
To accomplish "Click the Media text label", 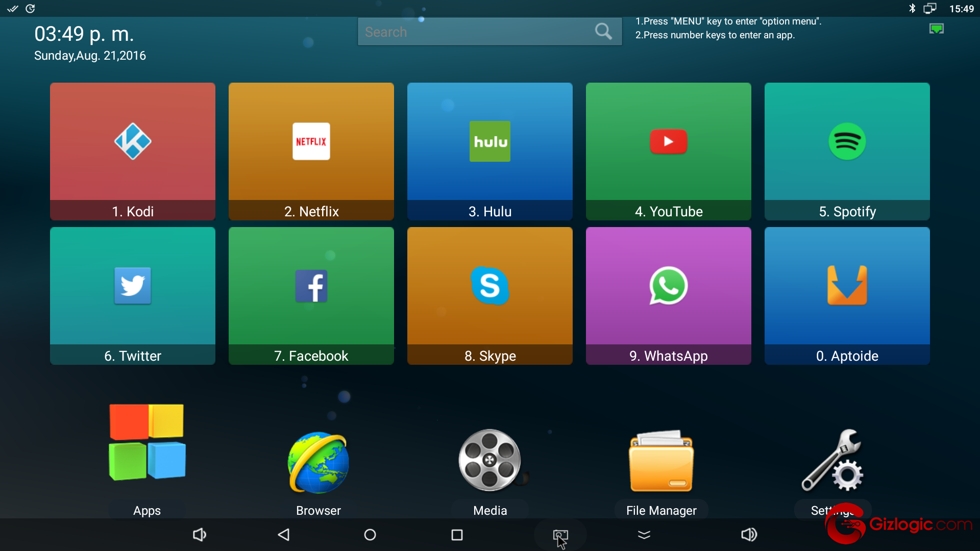I will [490, 511].
